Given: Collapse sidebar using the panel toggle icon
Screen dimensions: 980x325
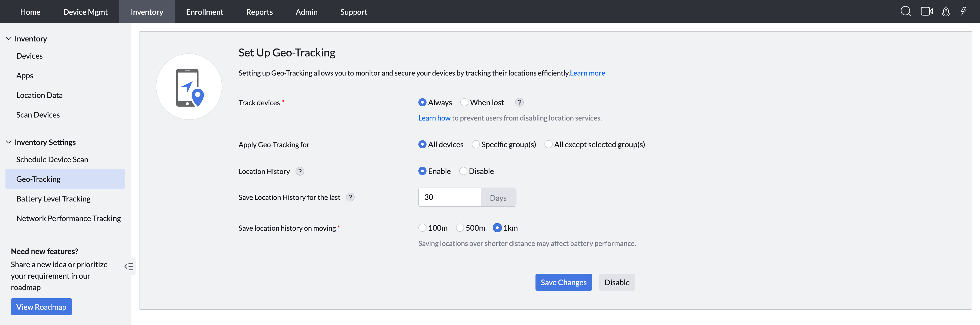Looking at the screenshot, I should pyautogui.click(x=129, y=266).
